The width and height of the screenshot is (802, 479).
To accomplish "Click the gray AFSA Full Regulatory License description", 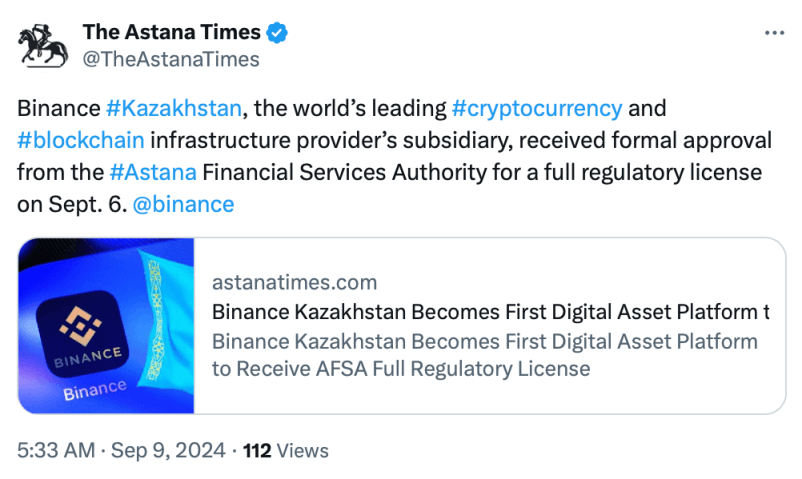I will [400, 368].
